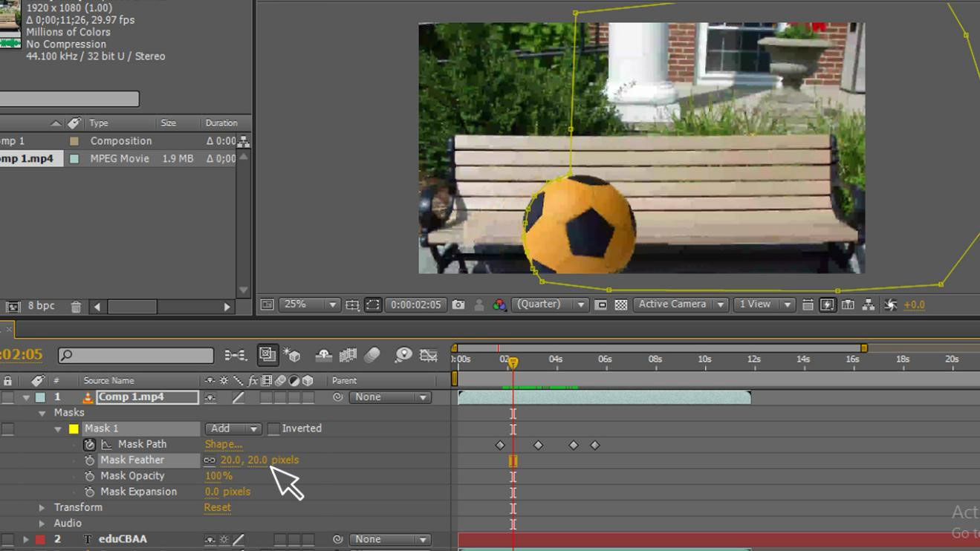This screenshot has height=551, width=980.
Task: Click the Mask Opacity stopwatch icon
Action: [89, 476]
